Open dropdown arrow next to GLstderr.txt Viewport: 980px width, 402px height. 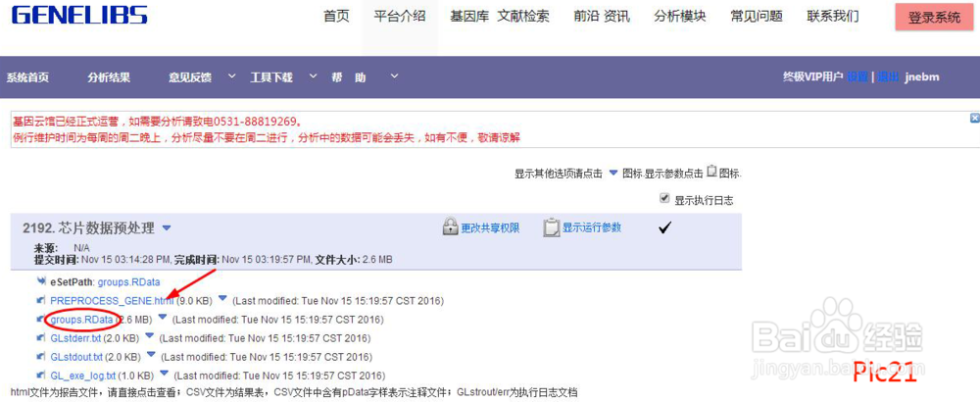tap(149, 336)
